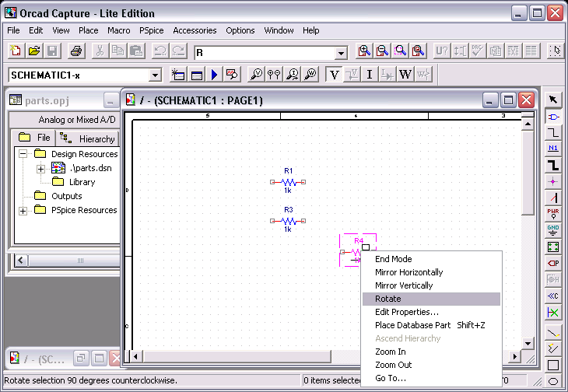Click the schematic horizontal scrollbar left arrow
The width and height of the screenshot is (568, 392).
coord(135,356)
